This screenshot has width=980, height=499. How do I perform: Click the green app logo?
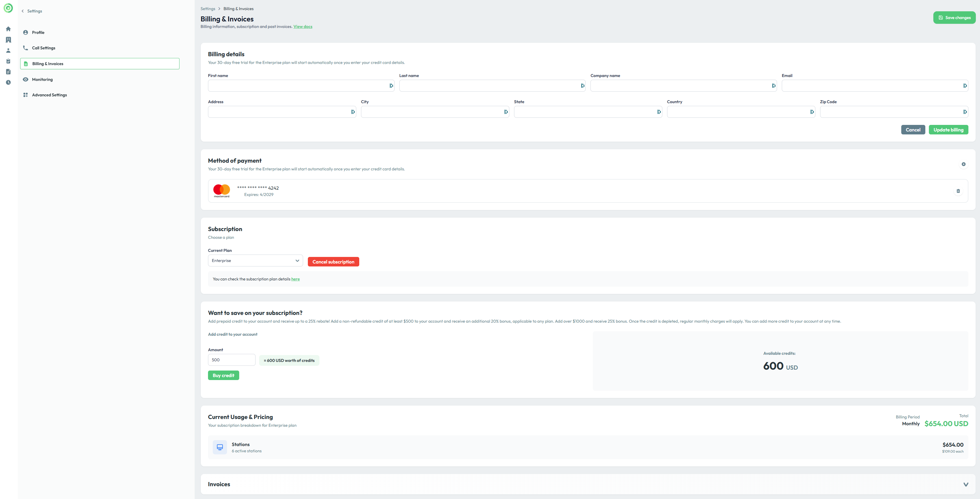click(x=8, y=8)
